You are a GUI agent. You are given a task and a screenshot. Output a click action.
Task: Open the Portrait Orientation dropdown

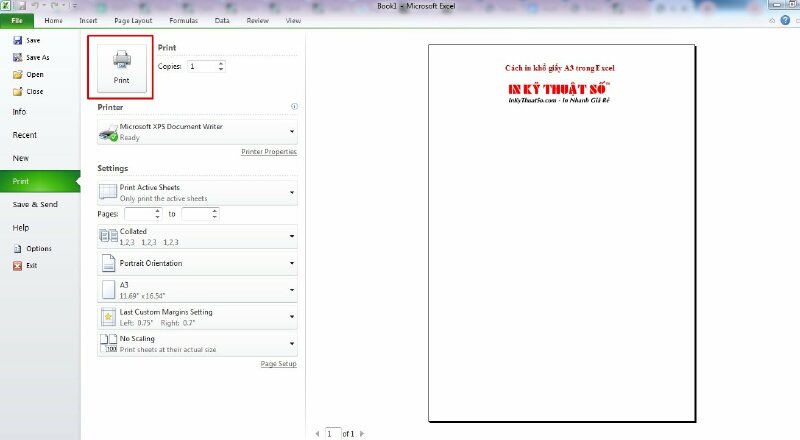[197, 263]
